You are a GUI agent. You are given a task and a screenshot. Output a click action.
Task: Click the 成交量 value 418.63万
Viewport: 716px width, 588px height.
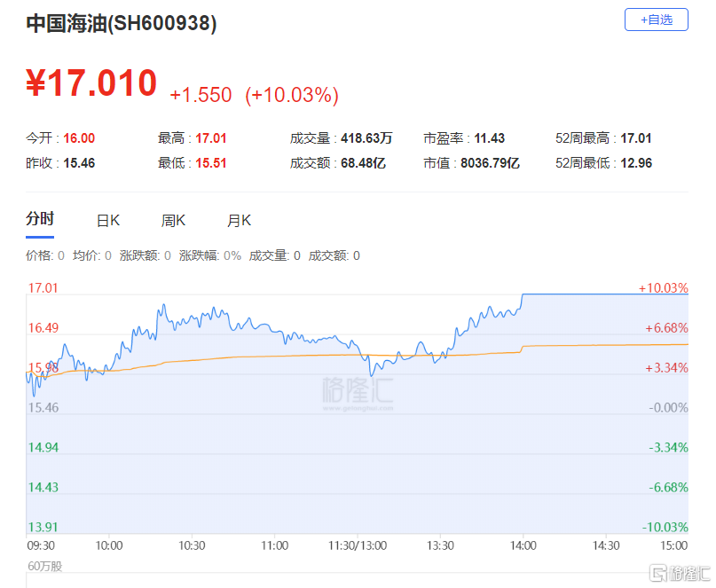[366, 138]
